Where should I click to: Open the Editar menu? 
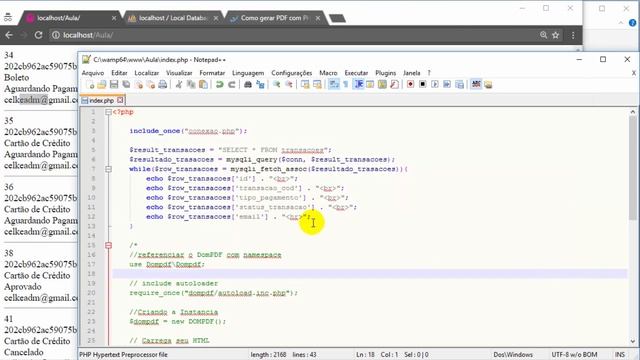pyautogui.click(x=119, y=73)
